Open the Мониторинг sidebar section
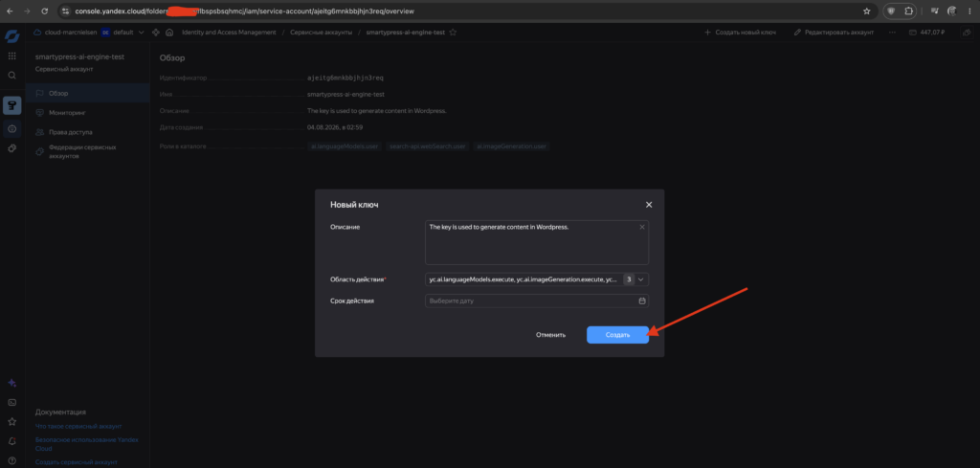The height and width of the screenshot is (468, 980). click(87, 113)
